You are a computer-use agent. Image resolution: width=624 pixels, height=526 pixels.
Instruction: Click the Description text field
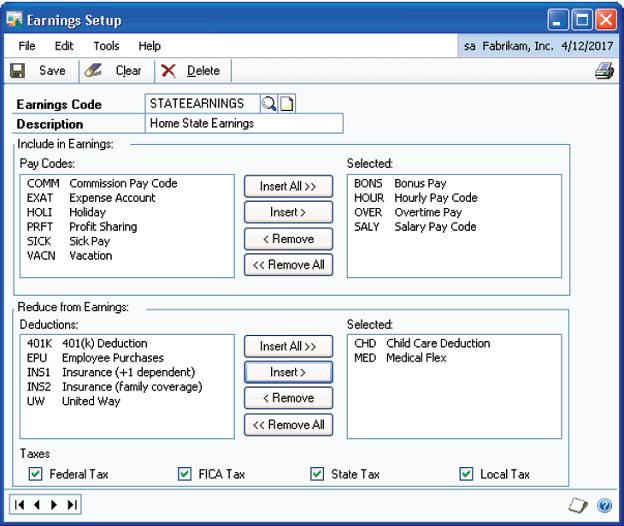tap(243, 124)
